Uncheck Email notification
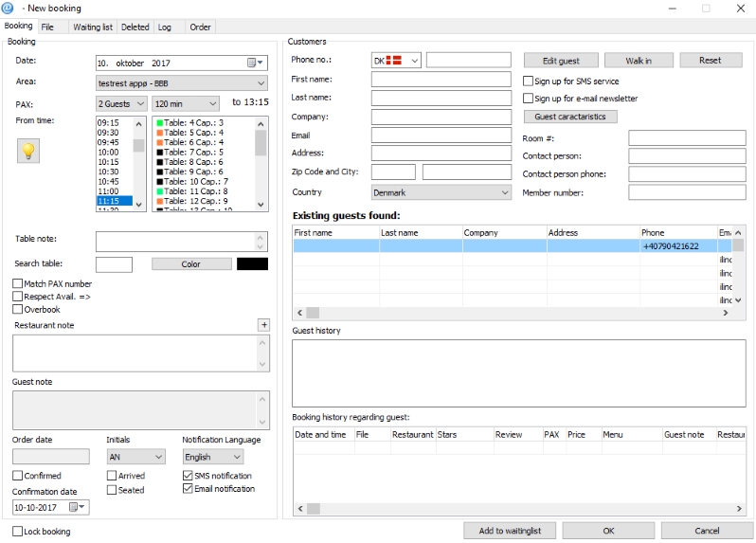This screenshot has width=756, height=543. click(x=188, y=488)
